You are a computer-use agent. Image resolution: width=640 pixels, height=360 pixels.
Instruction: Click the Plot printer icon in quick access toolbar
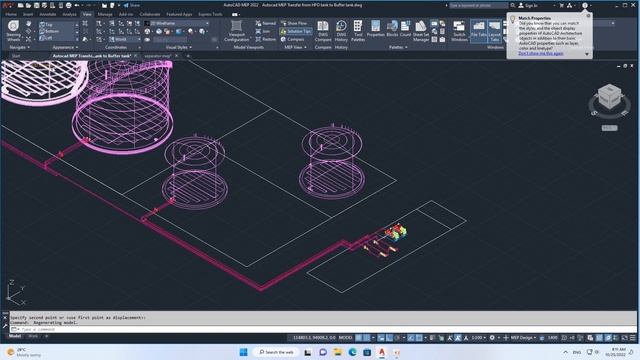point(69,5)
